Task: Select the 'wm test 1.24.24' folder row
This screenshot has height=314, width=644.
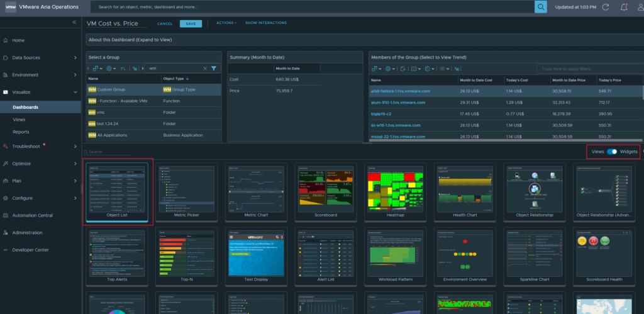Action: tap(153, 123)
